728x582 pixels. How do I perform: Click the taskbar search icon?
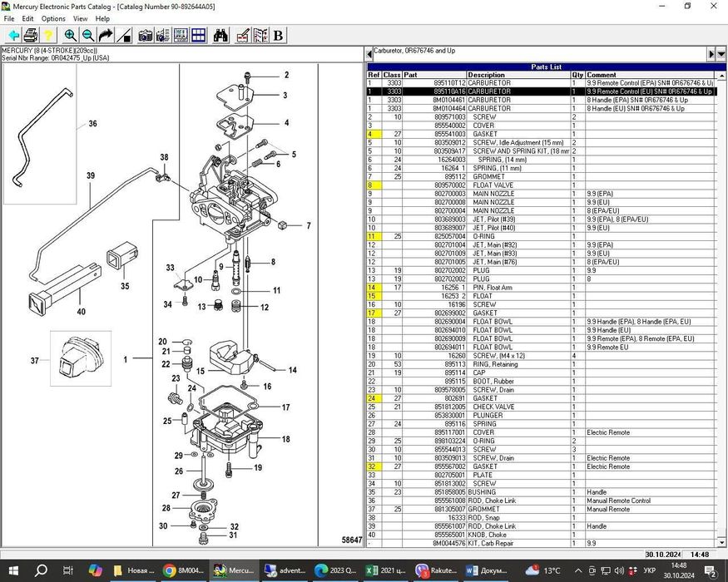(x=41, y=570)
